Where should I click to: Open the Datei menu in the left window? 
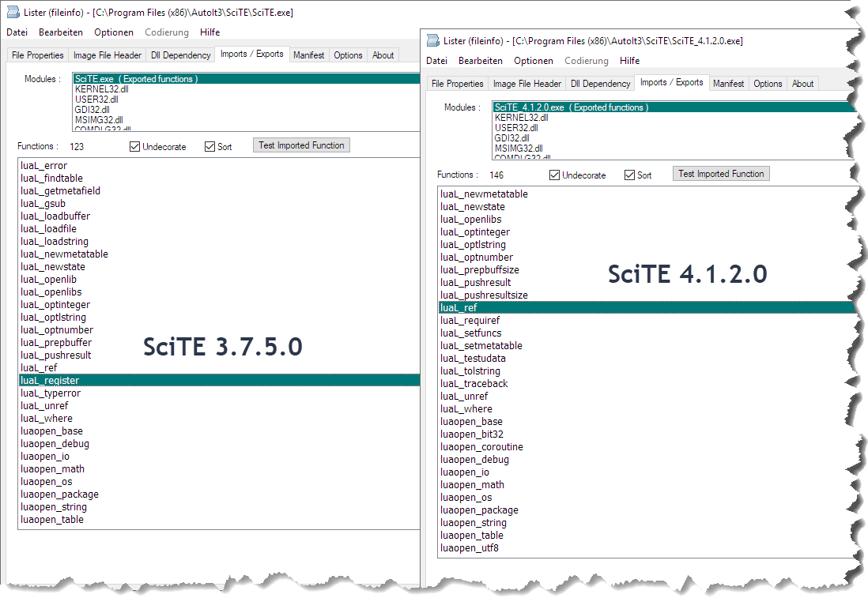[x=17, y=32]
